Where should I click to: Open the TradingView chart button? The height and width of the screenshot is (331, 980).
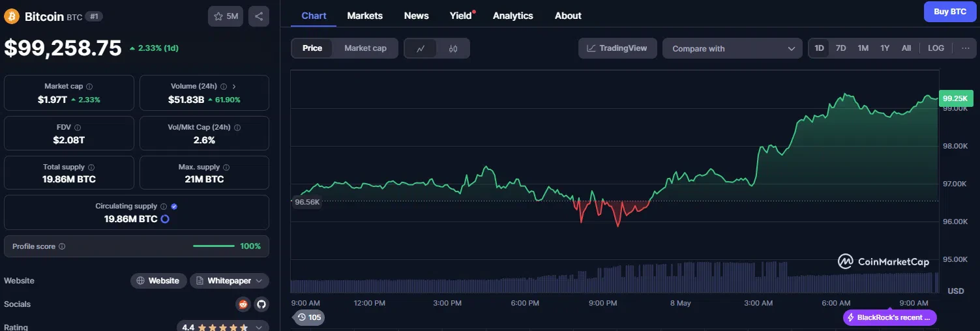[x=617, y=48]
